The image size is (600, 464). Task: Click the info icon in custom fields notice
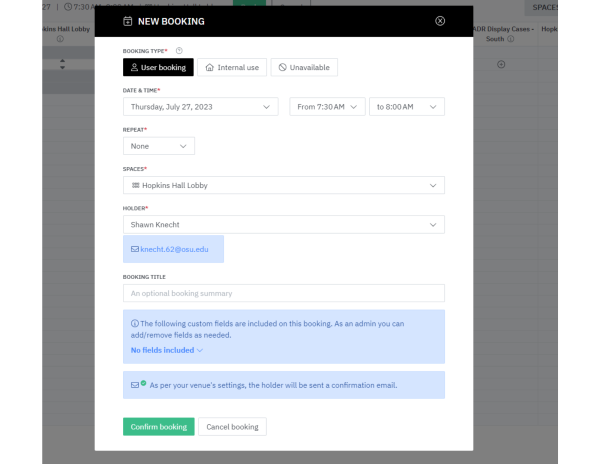click(135, 324)
